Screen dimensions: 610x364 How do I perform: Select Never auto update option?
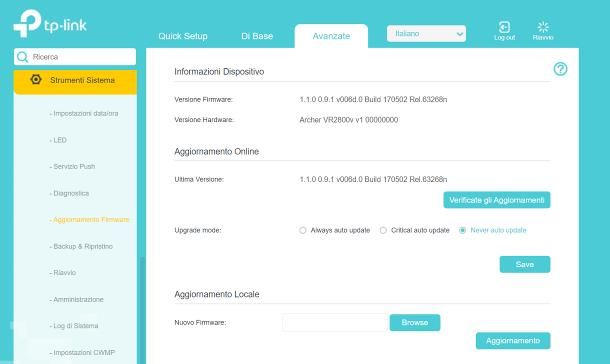coord(462,230)
